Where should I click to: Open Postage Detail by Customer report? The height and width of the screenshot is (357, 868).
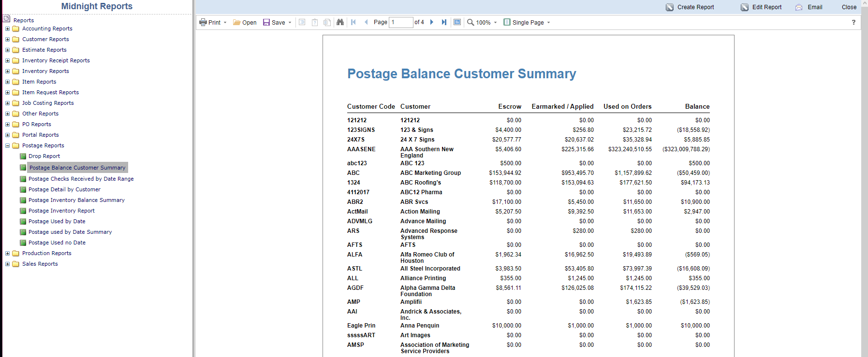click(x=64, y=189)
